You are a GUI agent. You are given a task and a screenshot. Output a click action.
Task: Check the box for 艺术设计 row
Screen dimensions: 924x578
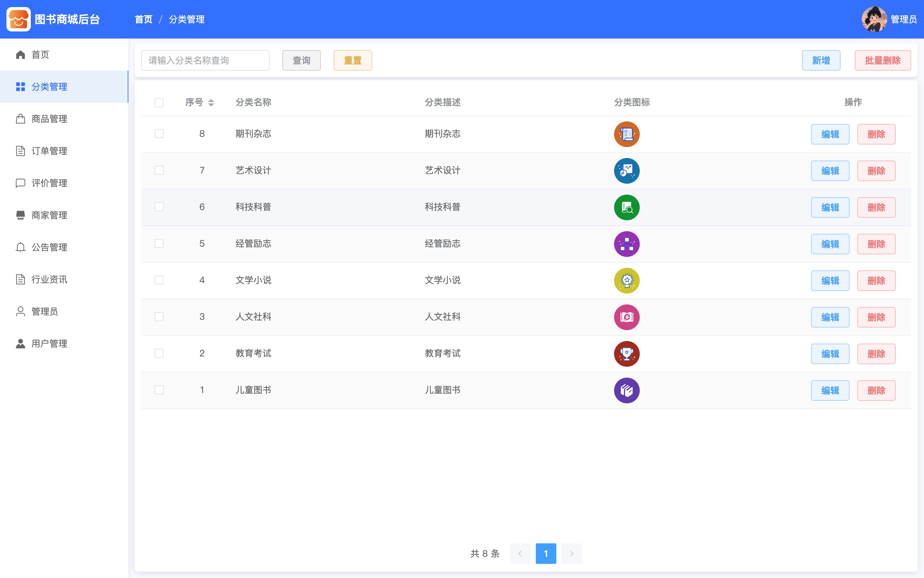(x=159, y=170)
